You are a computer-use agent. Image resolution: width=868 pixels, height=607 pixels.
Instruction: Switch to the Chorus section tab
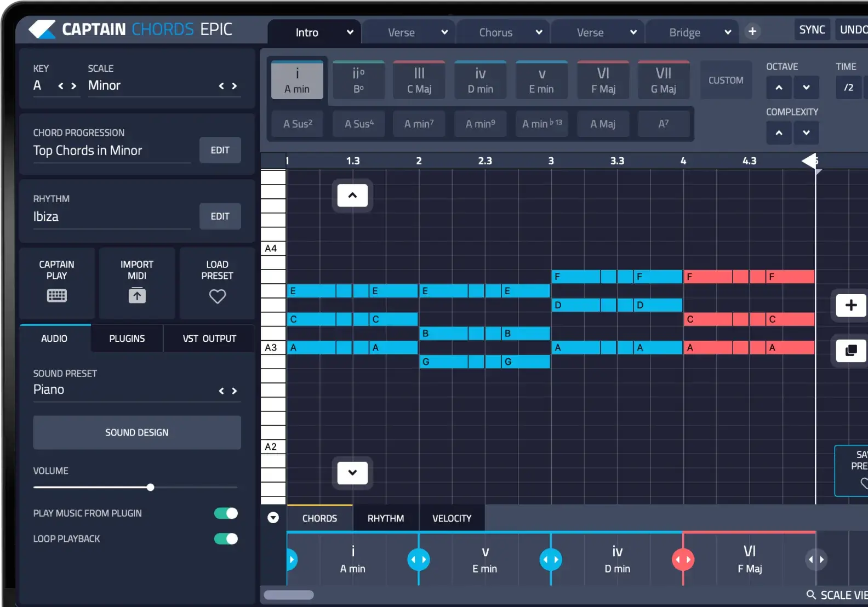[x=496, y=32]
